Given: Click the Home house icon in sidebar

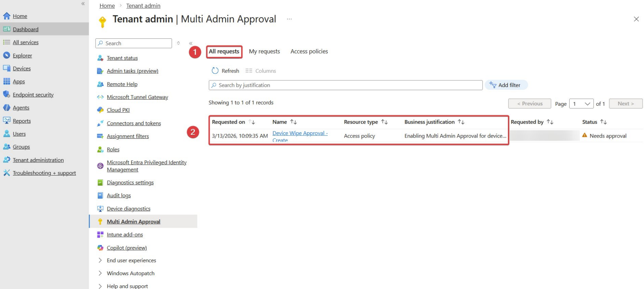Looking at the screenshot, I should (7, 16).
